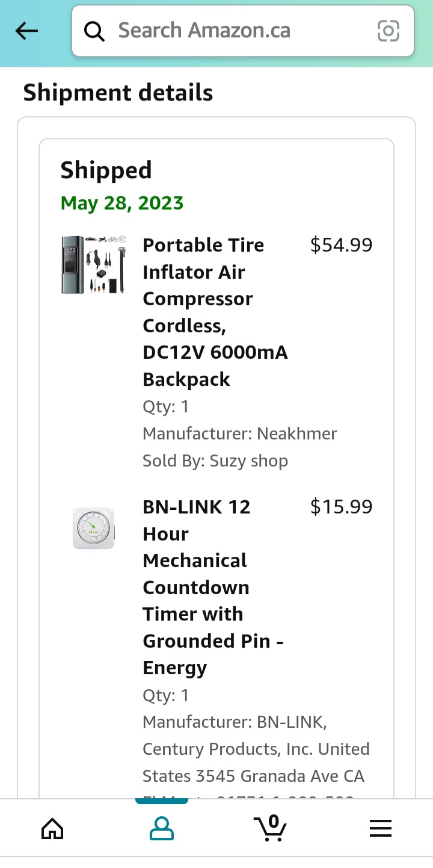Select the May 28, 2023 shipped date

coord(121,203)
